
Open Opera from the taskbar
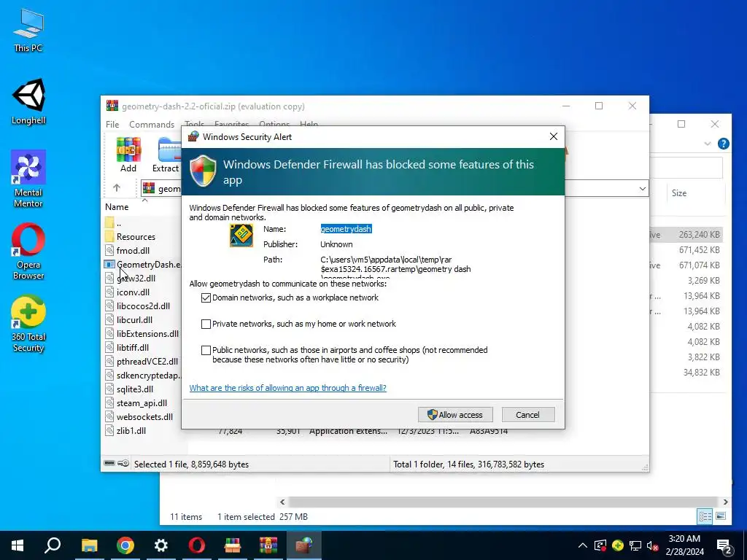coord(197,545)
